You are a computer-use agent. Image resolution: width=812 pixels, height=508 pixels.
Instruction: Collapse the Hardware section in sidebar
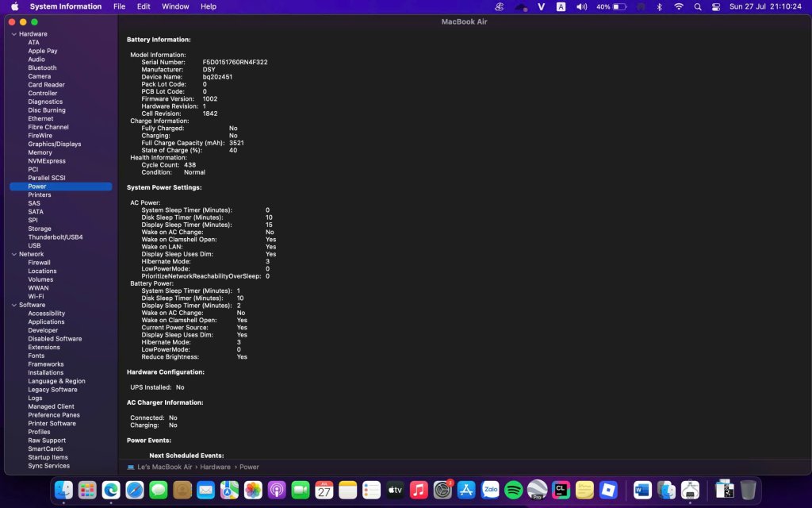[x=13, y=34]
